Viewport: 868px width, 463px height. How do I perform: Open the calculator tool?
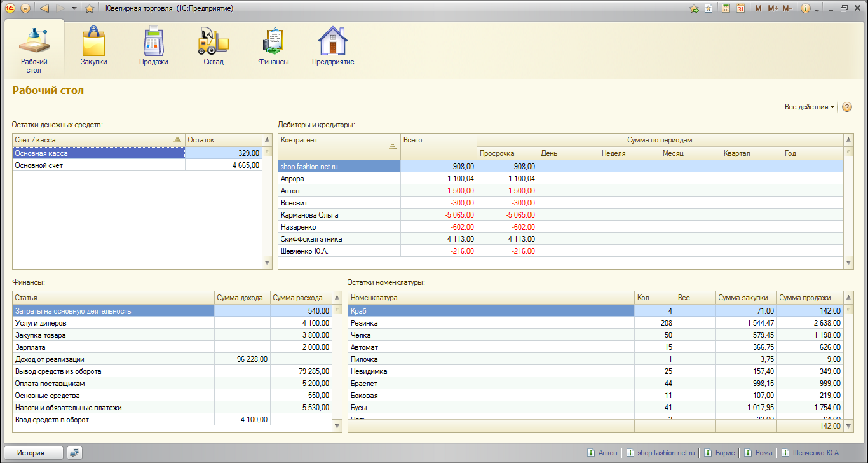726,8
